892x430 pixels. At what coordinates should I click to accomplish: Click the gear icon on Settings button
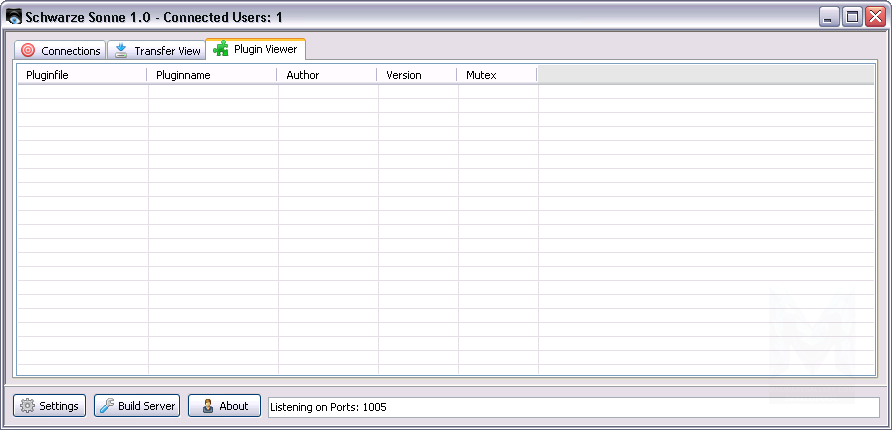[x=27, y=406]
